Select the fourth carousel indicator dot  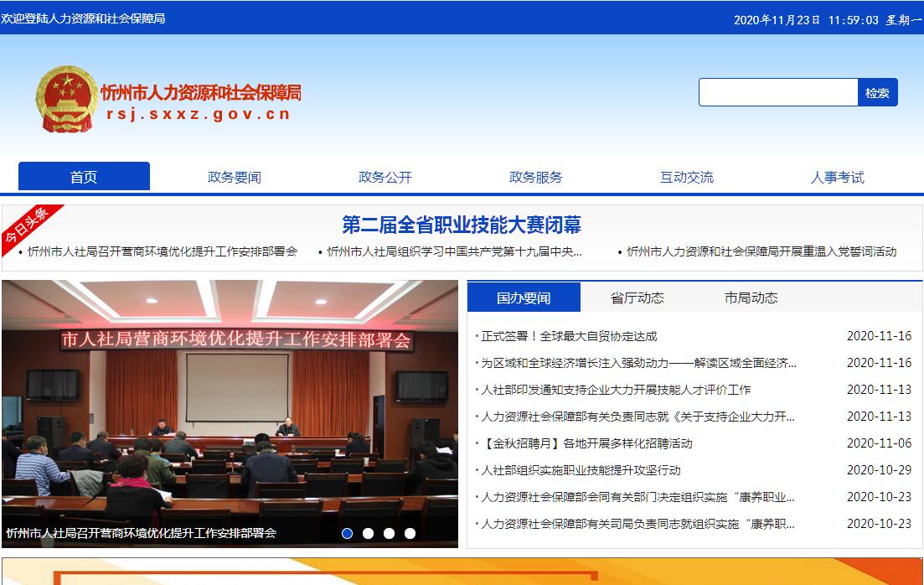410,533
